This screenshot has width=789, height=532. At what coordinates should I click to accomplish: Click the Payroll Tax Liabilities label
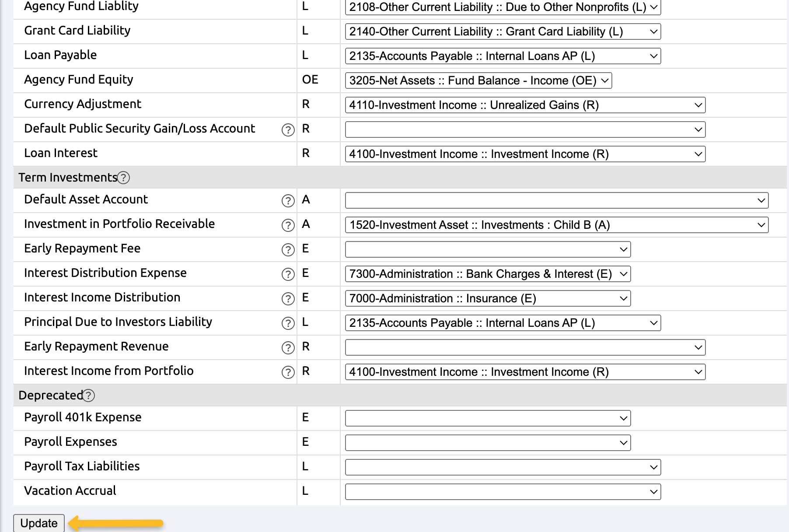82,466
